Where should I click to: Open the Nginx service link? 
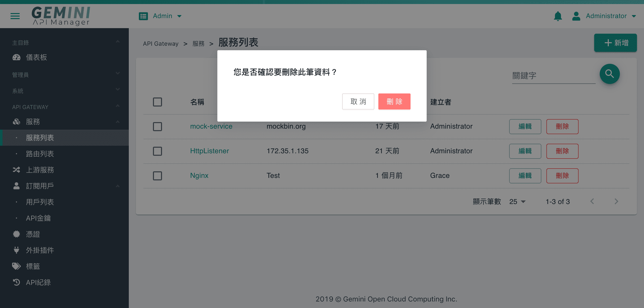[x=199, y=175]
